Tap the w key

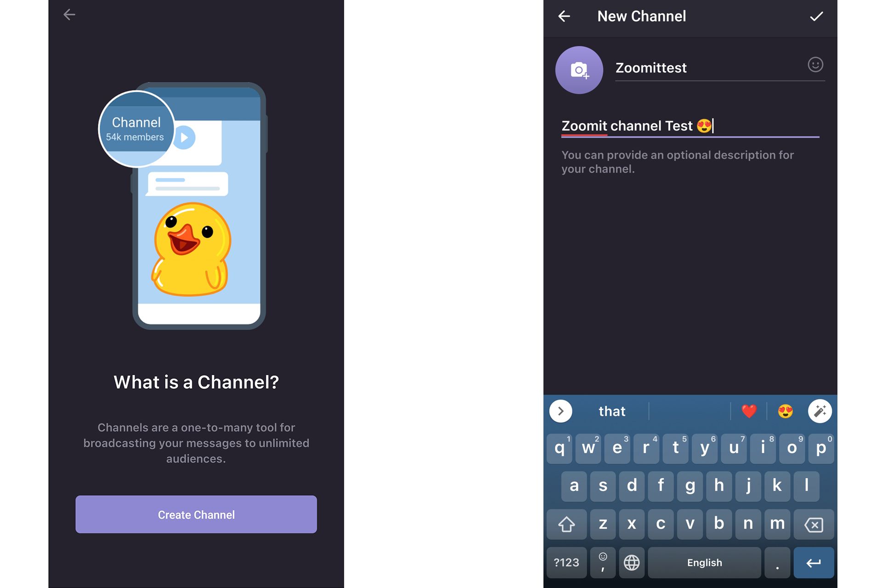click(x=588, y=448)
